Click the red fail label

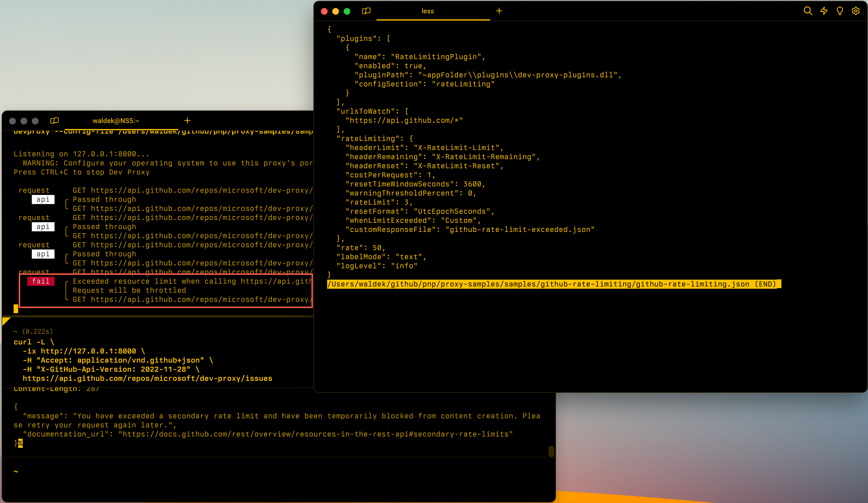coord(41,281)
